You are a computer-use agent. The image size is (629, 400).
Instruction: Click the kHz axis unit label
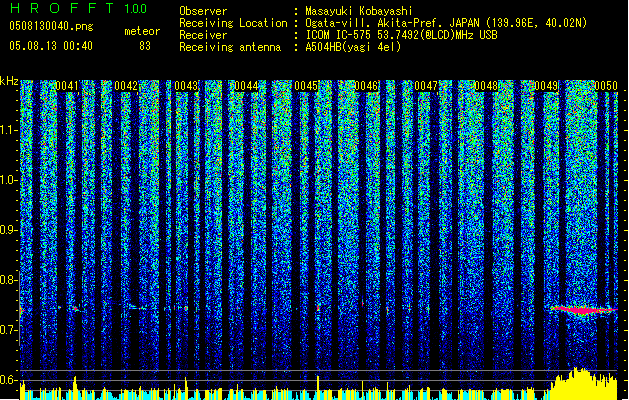pyautogui.click(x=9, y=81)
